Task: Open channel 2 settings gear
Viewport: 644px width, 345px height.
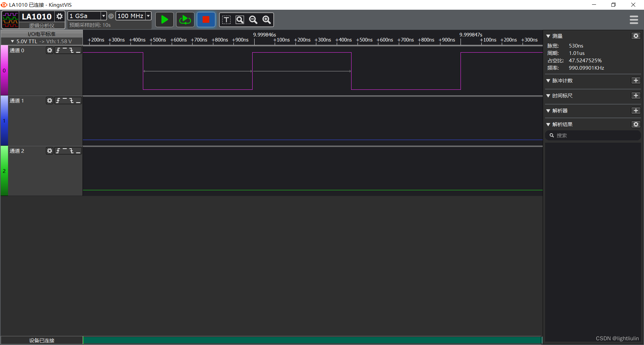Action: tap(50, 151)
